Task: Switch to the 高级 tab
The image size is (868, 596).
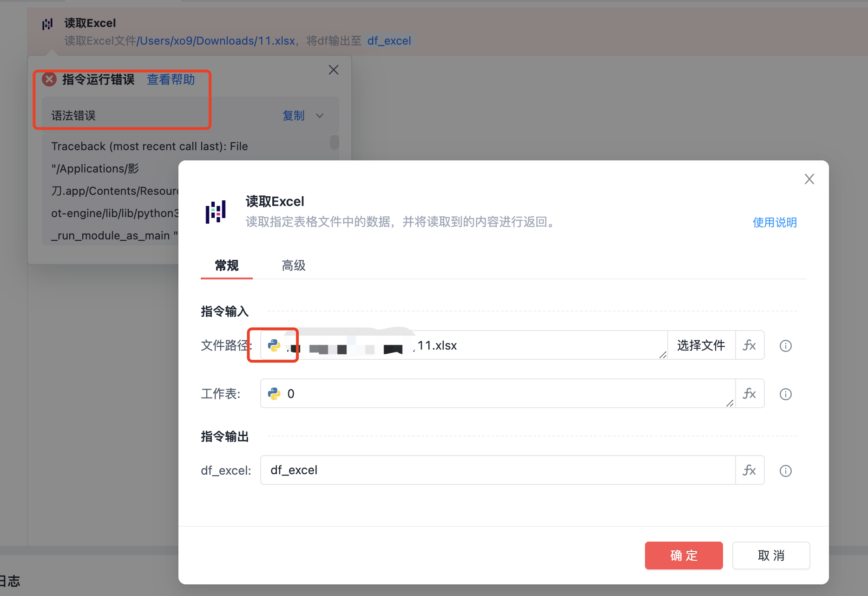Action: tap(293, 265)
